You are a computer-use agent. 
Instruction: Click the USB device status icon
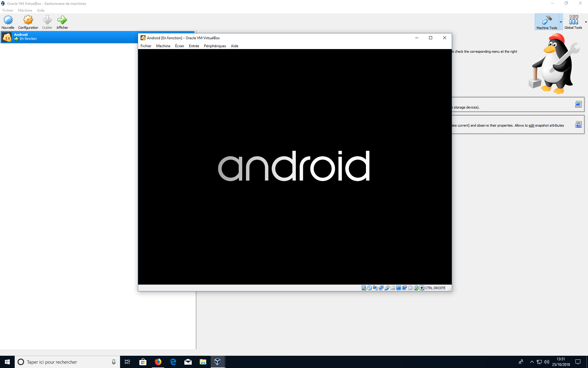(x=387, y=288)
